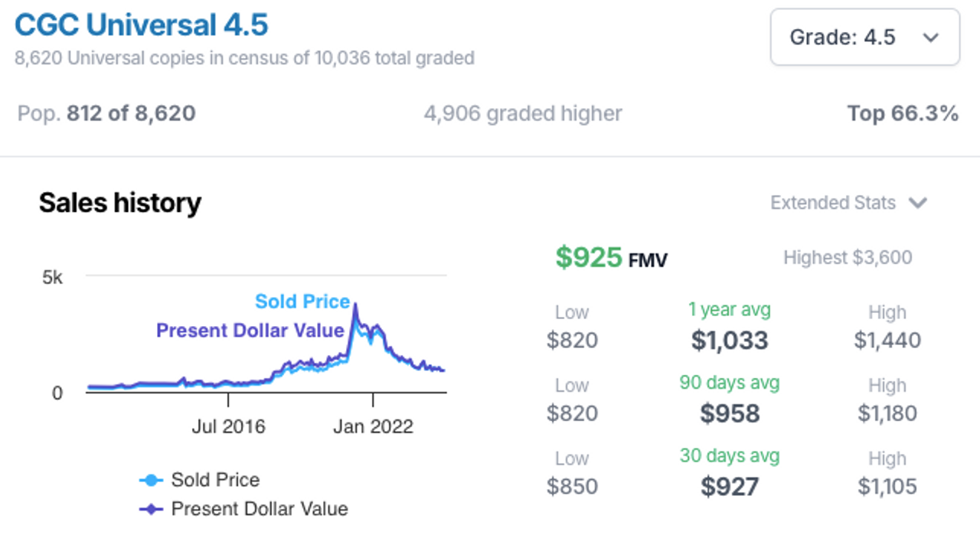The width and height of the screenshot is (980, 538).
Task: Click the $925 FMV value
Action: (611, 258)
